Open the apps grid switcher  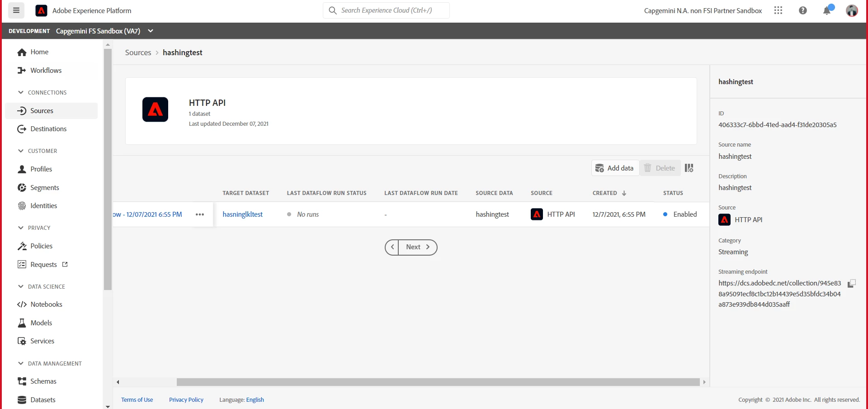pos(778,10)
